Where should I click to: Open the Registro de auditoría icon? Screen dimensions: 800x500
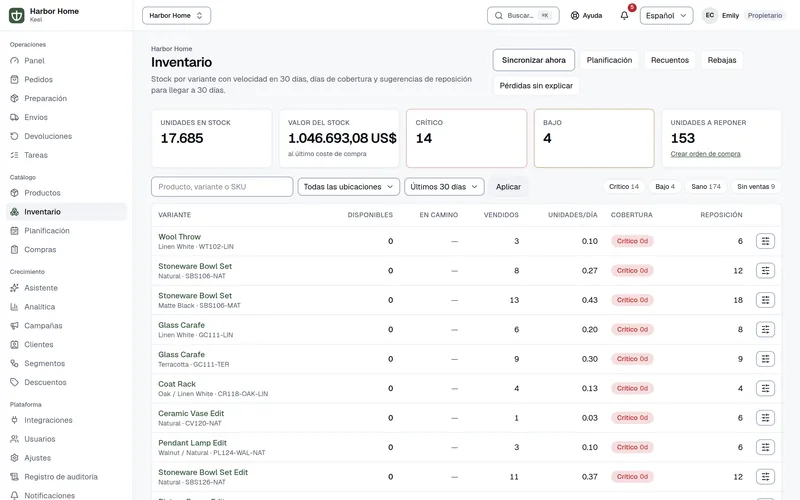pyautogui.click(x=14, y=477)
